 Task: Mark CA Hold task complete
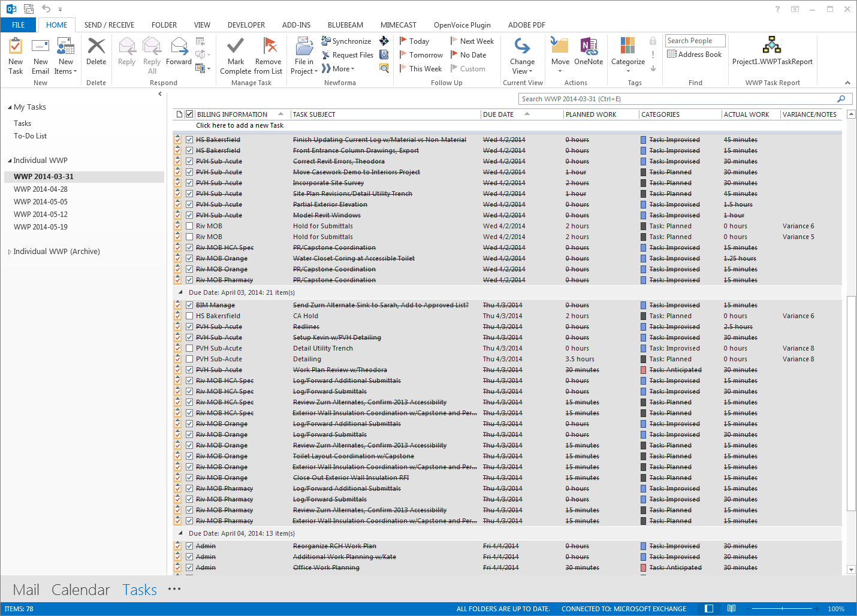tap(189, 316)
